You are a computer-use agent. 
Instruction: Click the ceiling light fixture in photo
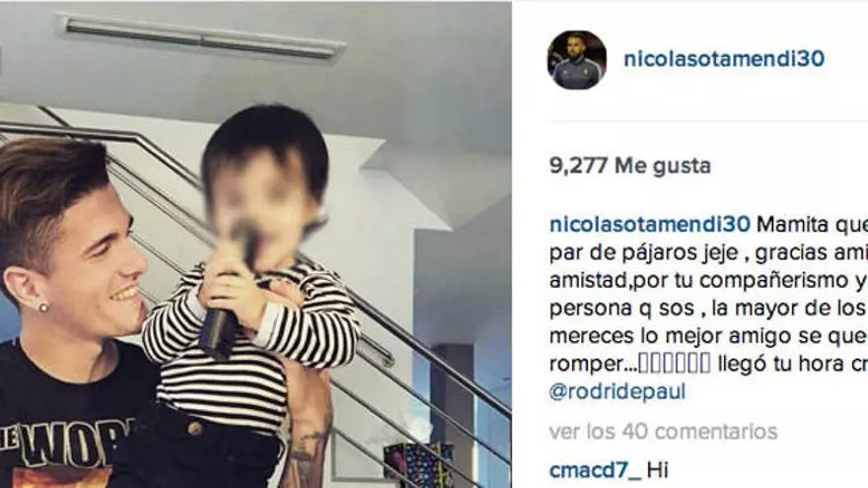[x=203, y=37]
